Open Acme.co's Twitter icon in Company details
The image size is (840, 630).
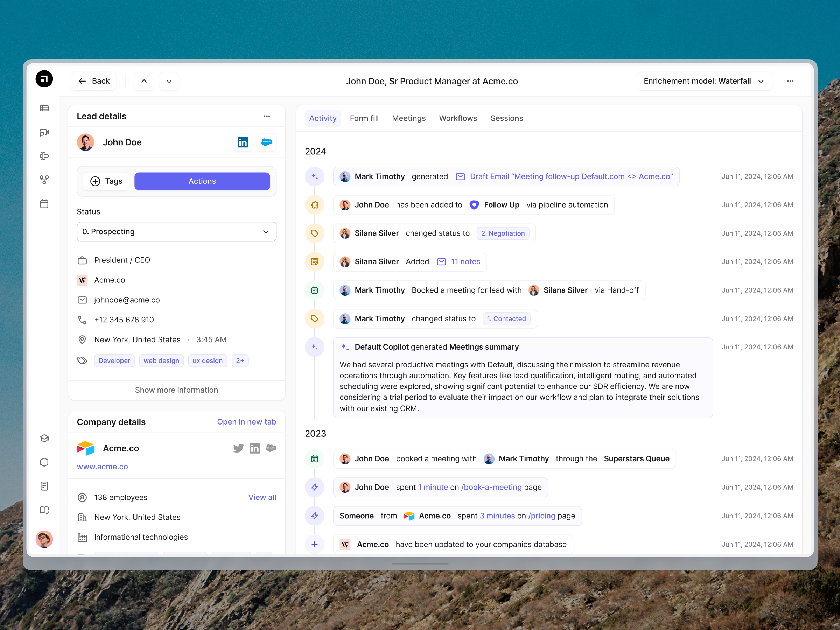[238, 448]
